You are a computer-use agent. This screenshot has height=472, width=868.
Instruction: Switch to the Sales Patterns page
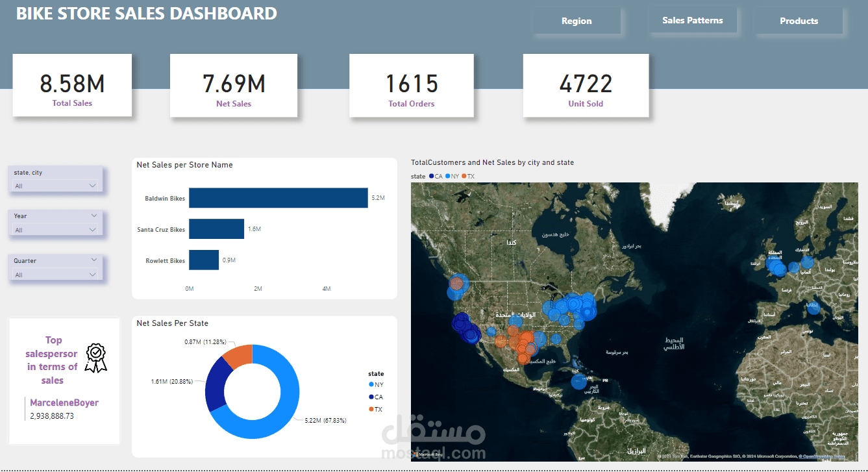point(693,20)
